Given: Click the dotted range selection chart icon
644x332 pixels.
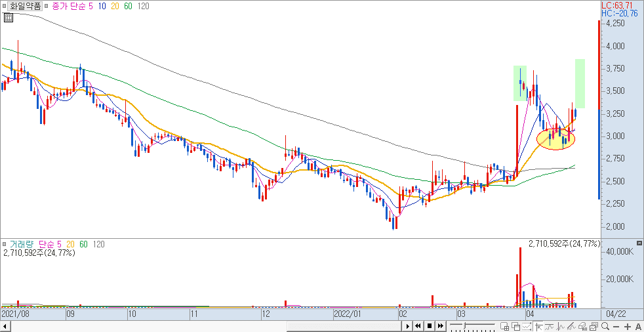Looking at the screenshot, I should tap(527, 327).
